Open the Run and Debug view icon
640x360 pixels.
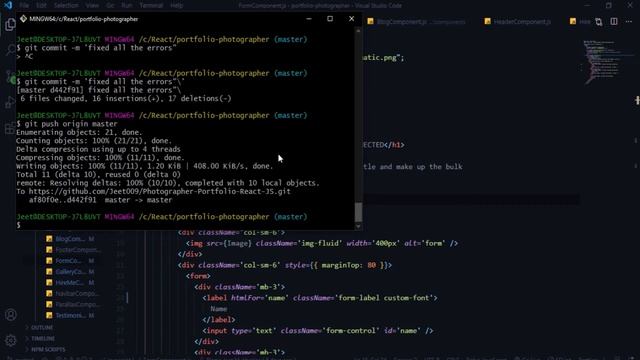[x=10, y=102]
